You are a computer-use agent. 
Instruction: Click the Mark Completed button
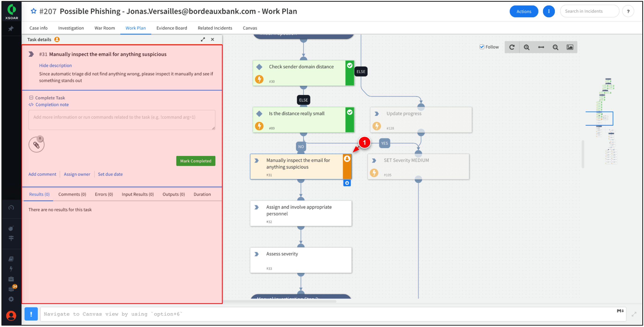click(x=196, y=161)
